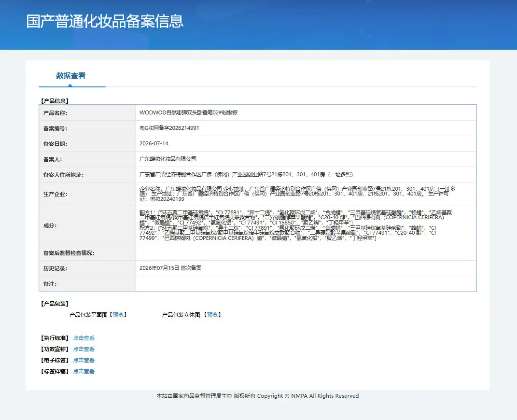The width and height of the screenshot is (517, 420).
Task: Click the 国产普通化妆品备案信息 page title
Action: click(x=105, y=21)
